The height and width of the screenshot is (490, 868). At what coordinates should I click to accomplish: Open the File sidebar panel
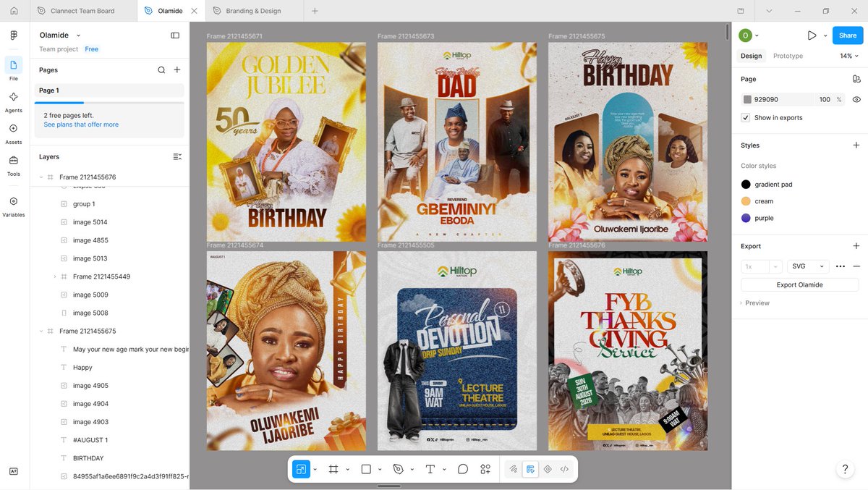[x=14, y=69]
